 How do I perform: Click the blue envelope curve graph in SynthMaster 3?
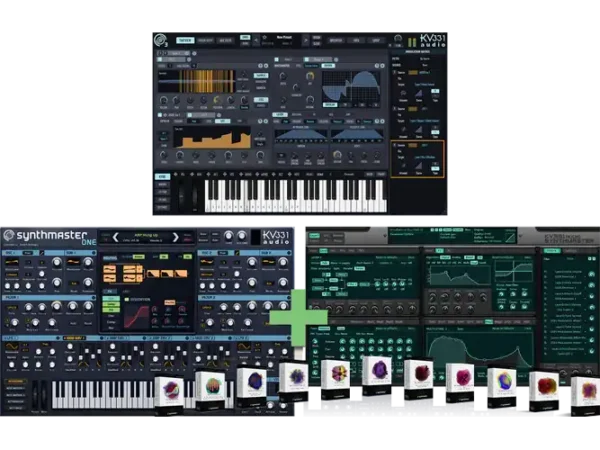pos(351,87)
